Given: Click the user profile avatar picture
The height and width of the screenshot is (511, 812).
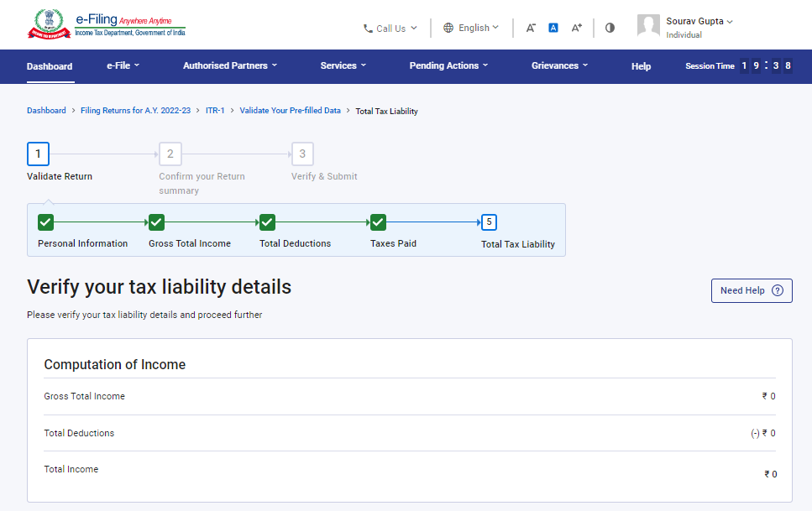Looking at the screenshot, I should click(648, 25).
